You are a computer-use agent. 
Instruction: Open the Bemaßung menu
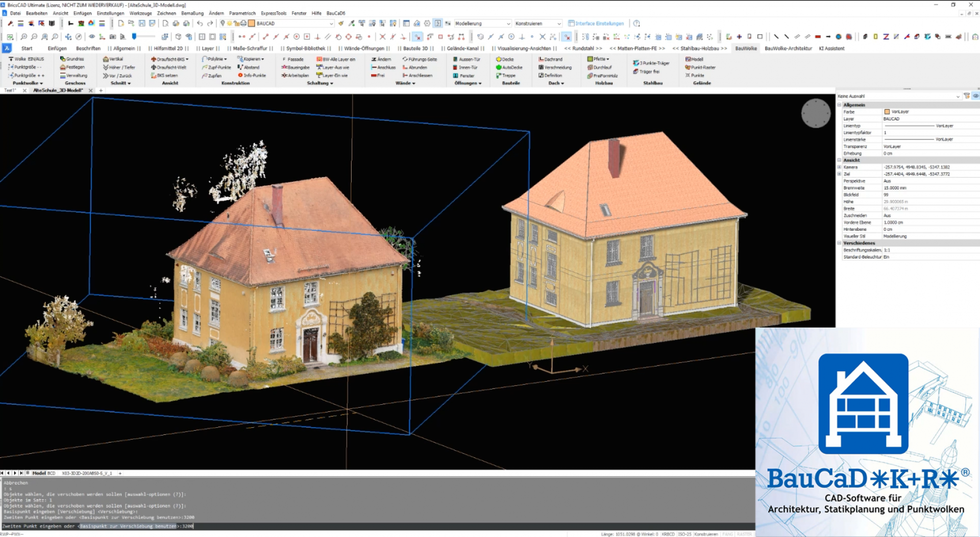[x=192, y=13]
